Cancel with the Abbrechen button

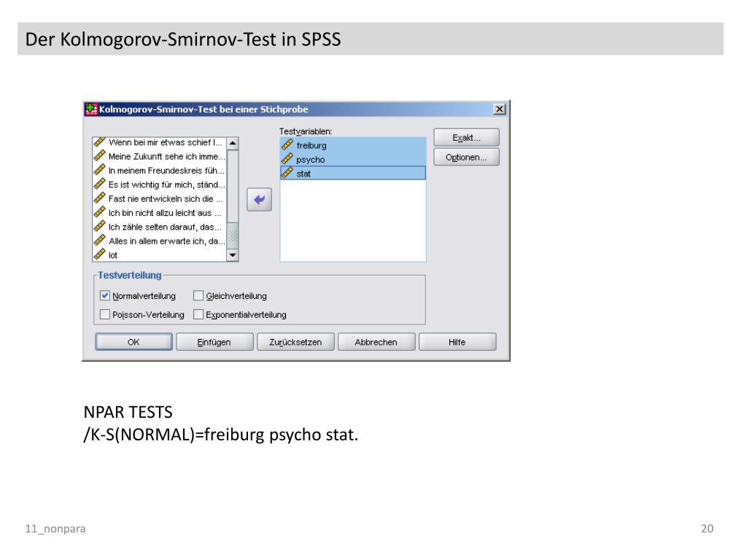point(376,342)
